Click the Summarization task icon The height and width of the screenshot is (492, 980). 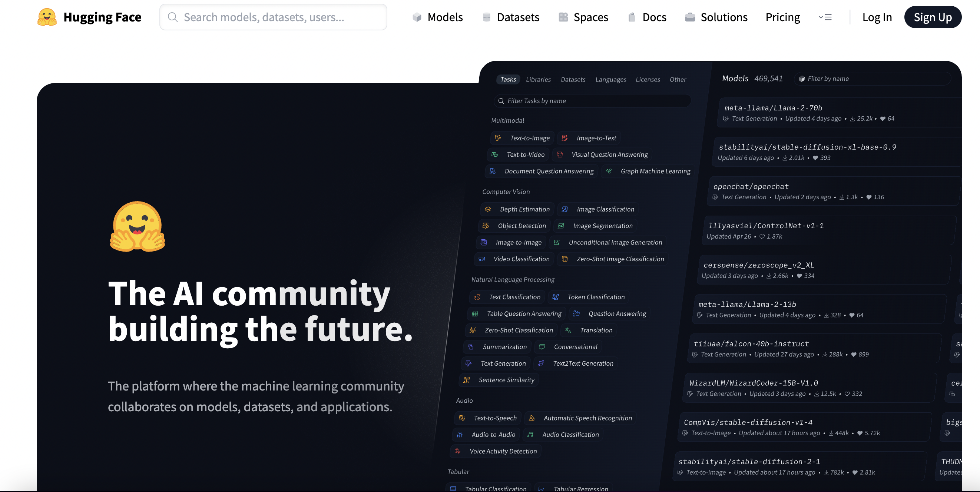pyautogui.click(x=471, y=347)
